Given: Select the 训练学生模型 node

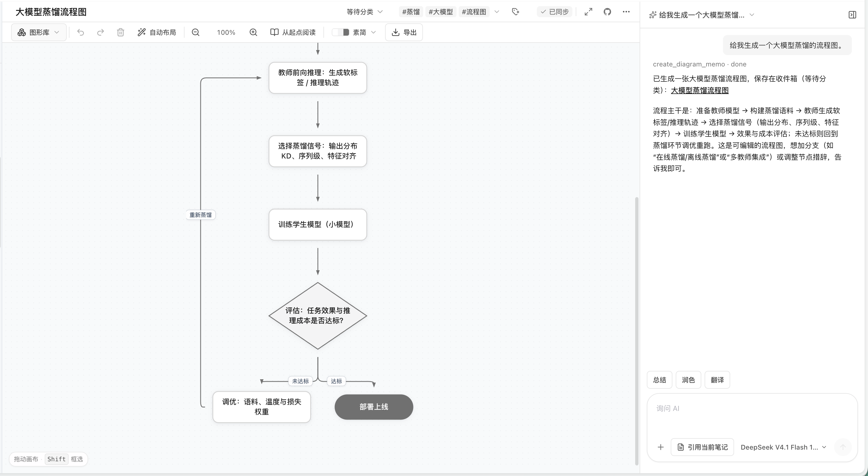Looking at the screenshot, I should (318, 225).
